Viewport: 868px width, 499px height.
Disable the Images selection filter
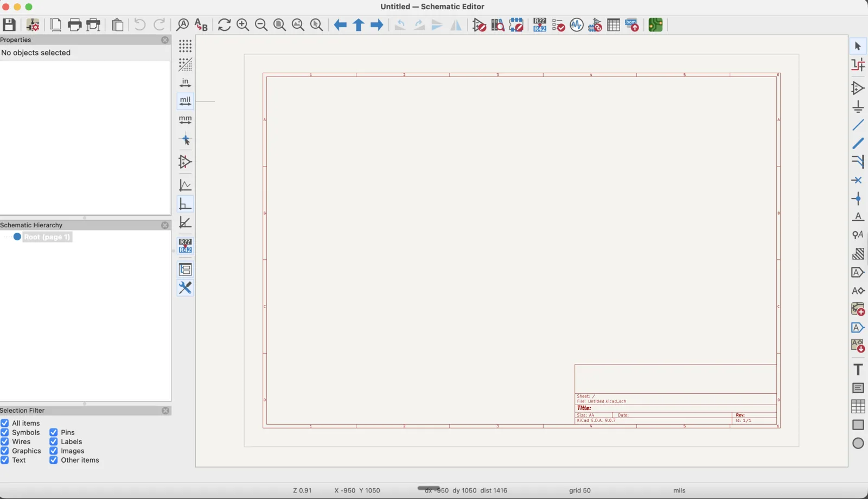[53, 451]
